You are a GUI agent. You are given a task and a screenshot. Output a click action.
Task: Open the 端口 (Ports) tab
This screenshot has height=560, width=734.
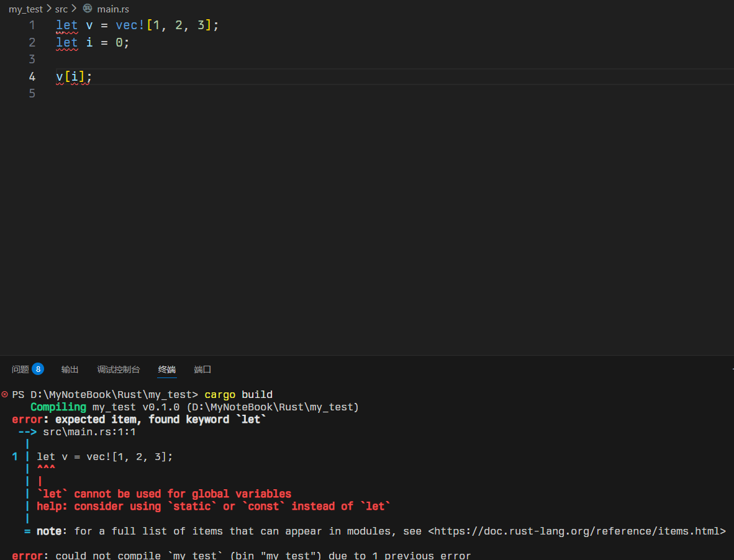click(x=202, y=369)
